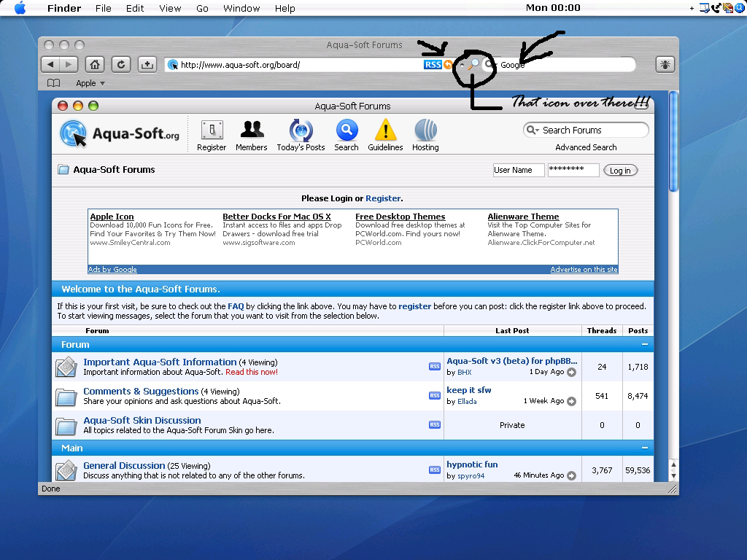Click the Aqua-Soft.org logo
Image resolution: width=747 pixels, height=560 pixels.
point(120,133)
